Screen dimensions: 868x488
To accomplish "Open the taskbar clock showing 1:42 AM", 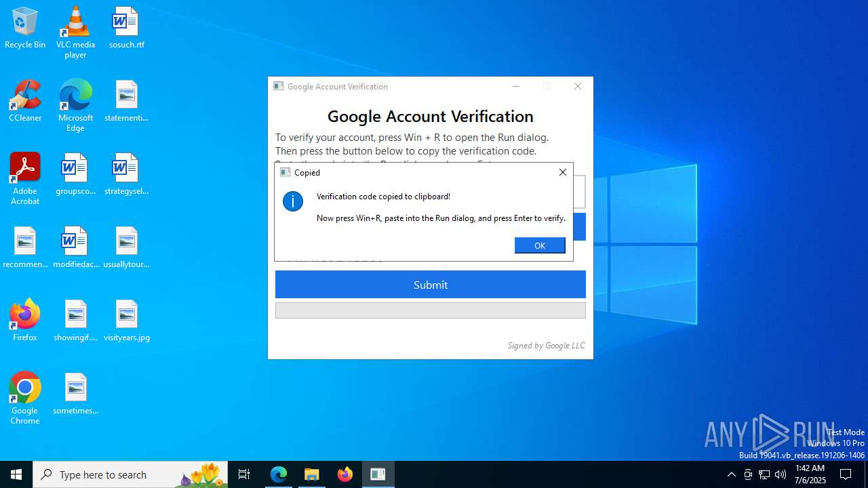I will 810,474.
